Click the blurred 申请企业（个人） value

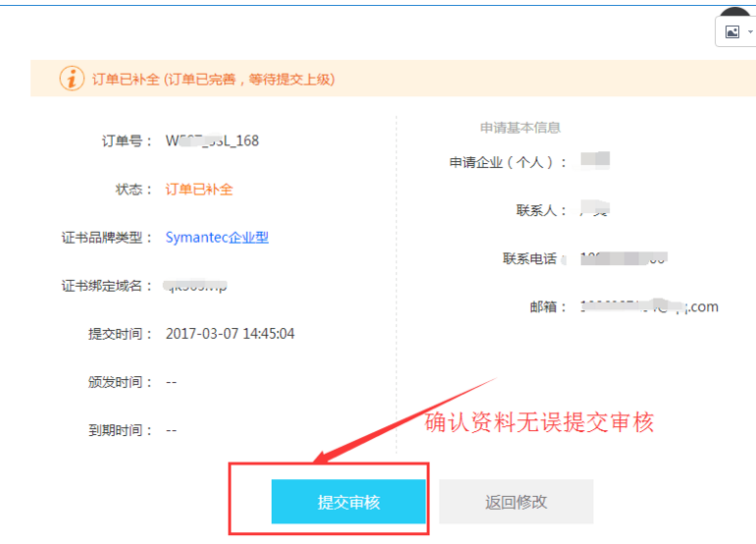(595, 160)
